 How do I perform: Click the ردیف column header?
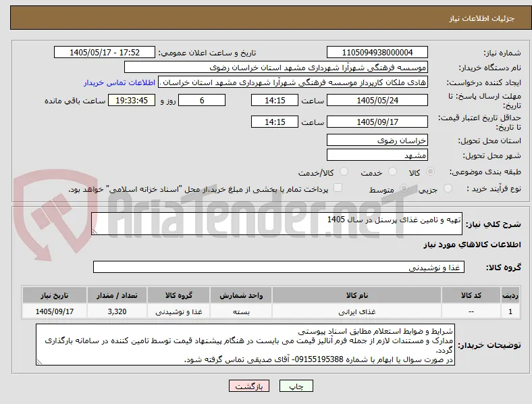coord(510,295)
